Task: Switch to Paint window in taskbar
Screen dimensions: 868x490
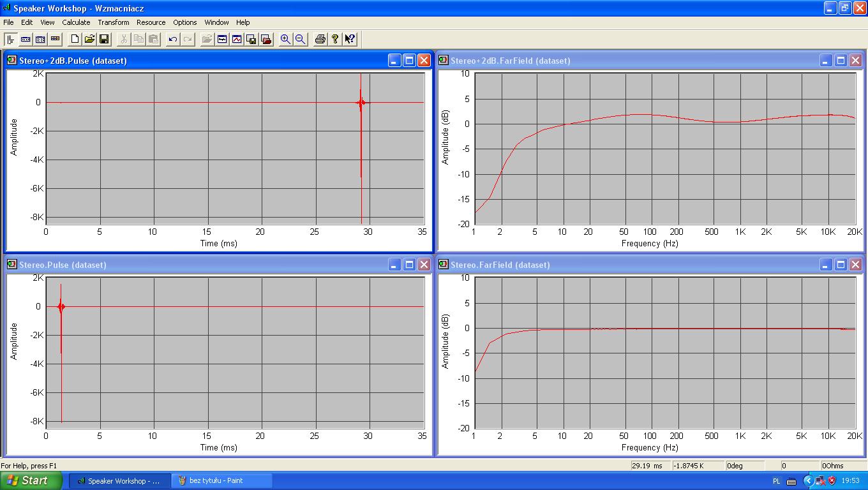Action: pyautogui.click(x=221, y=480)
